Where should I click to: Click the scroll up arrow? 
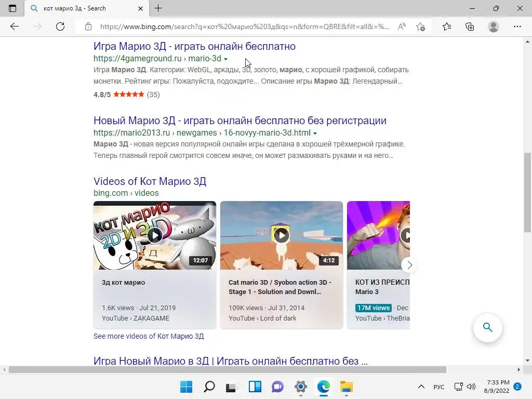click(527, 42)
